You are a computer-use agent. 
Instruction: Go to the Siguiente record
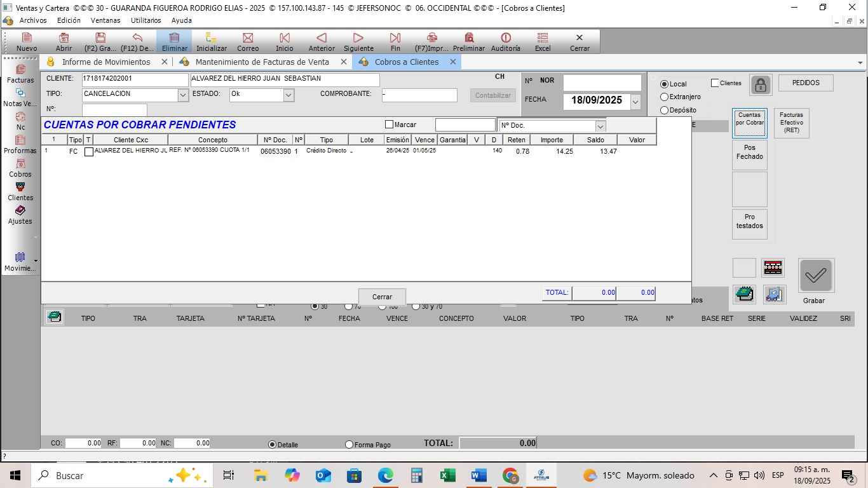click(x=358, y=39)
